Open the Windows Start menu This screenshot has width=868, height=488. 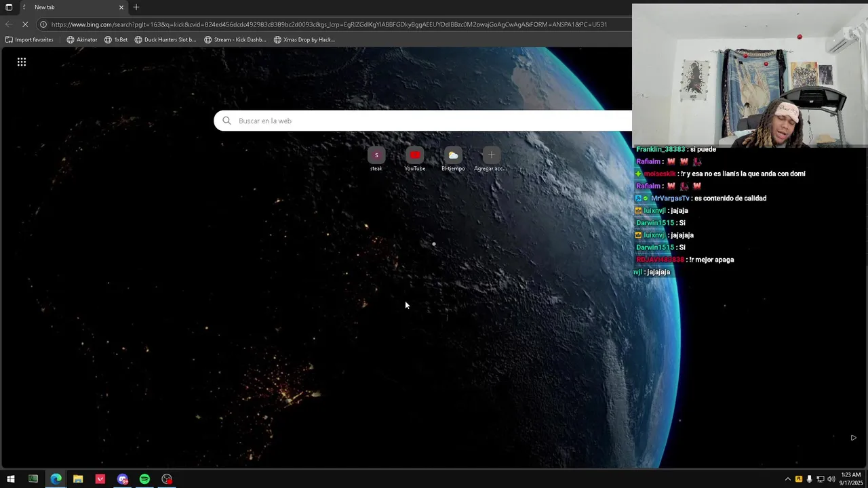pyautogui.click(x=11, y=479)
